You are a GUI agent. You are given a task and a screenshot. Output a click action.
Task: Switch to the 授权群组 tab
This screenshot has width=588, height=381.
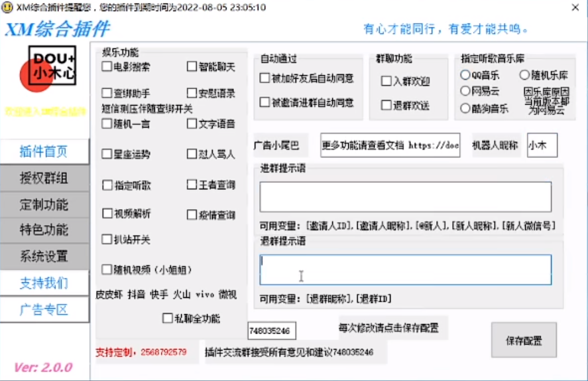[44, 178]
